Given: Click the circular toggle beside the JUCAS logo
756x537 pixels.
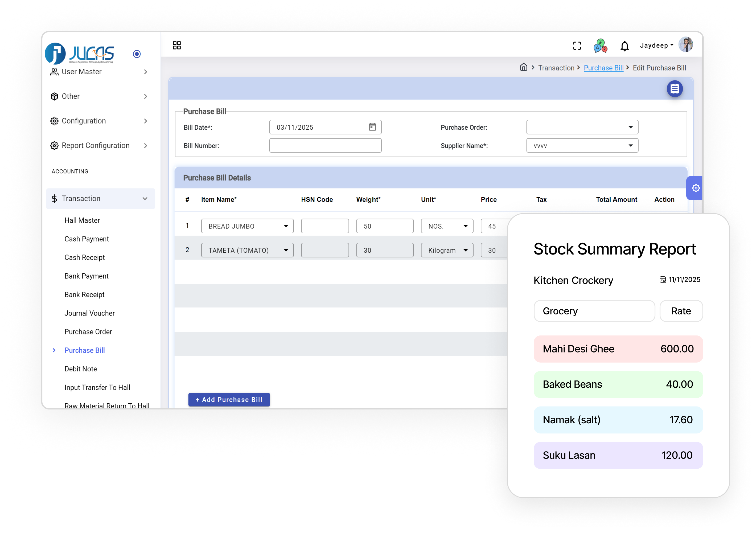Looking at the screenshot, I should click(x=137, y=54).
